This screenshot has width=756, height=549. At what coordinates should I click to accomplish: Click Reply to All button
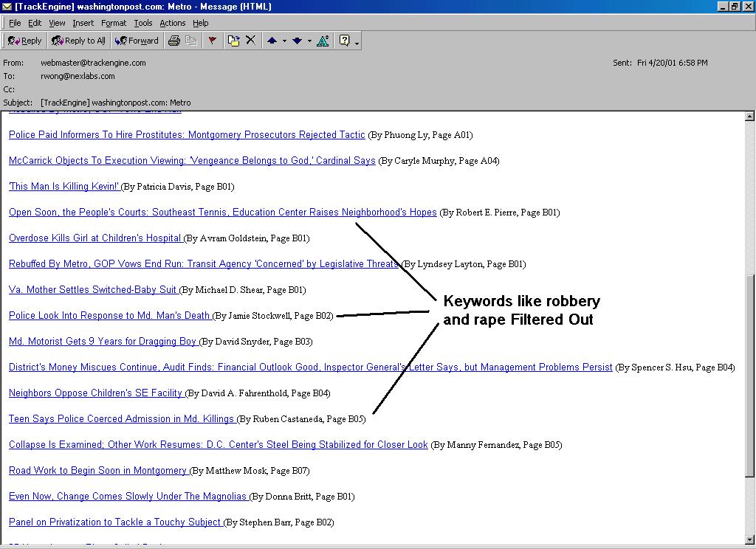[x=78, y=41]
